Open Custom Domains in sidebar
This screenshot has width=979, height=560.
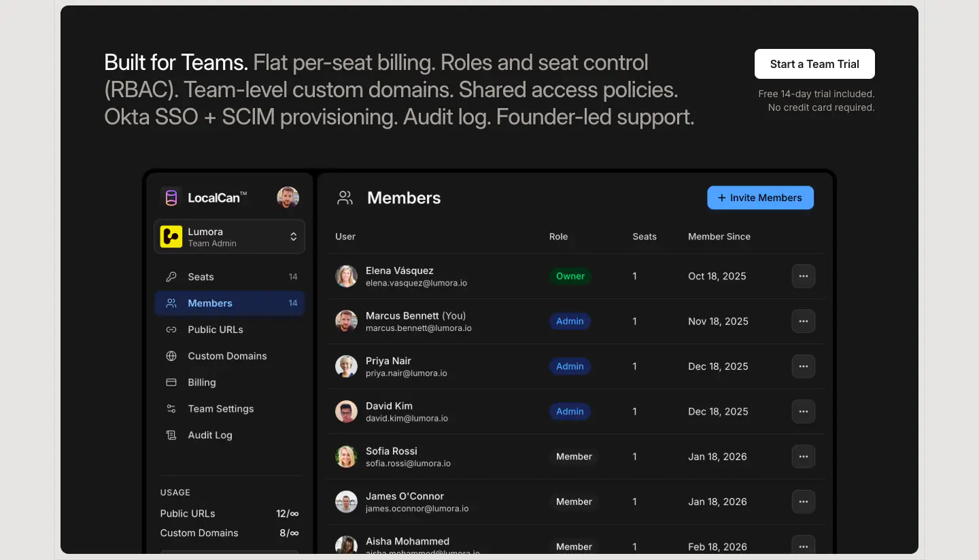[230, 356]
